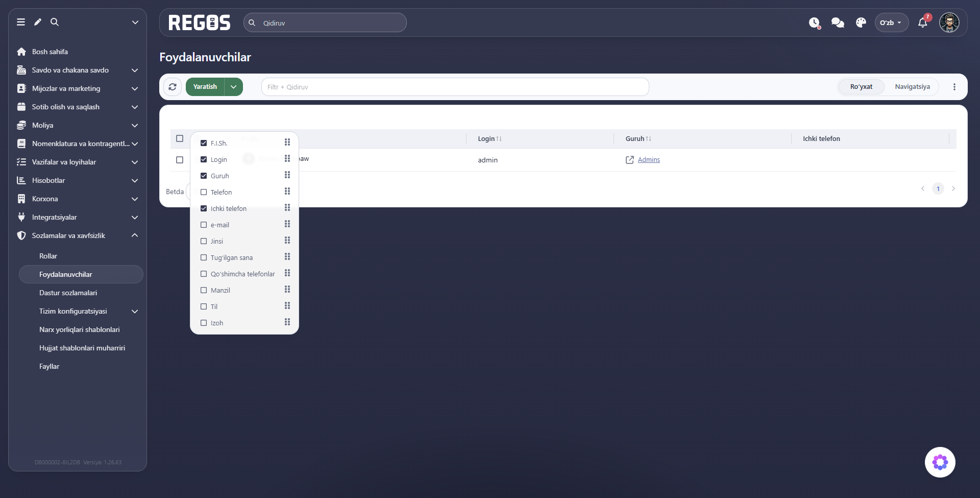Switch to the Navigatsiya view tab
The image size is (980, 498).
click(912, 87)
